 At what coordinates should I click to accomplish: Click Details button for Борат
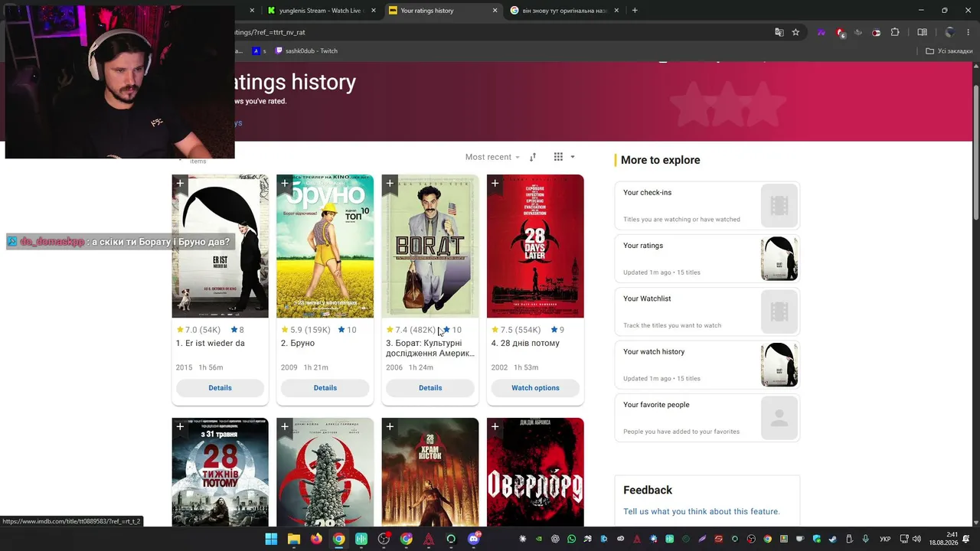tap(430, 388)
